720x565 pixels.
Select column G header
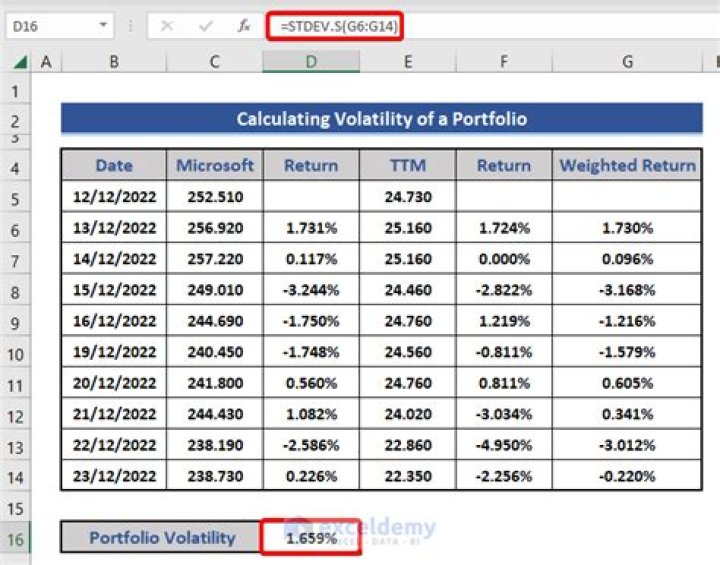pyautogui.click(x=627, y=62)
